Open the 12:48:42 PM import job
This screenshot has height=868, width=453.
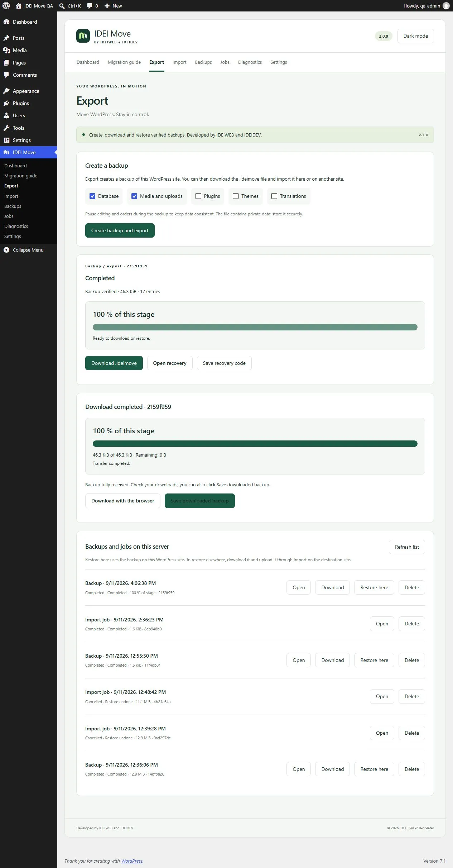click(382, 696)
